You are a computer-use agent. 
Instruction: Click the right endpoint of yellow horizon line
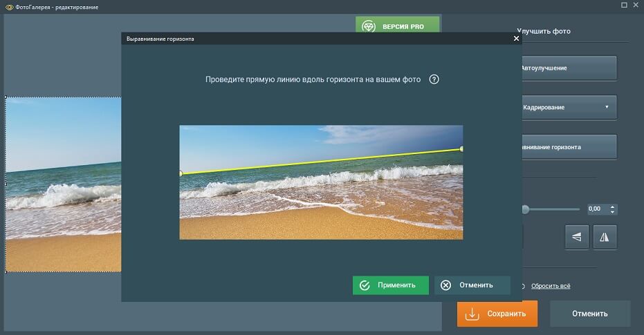pyautogui.click(x=461, y=149)
